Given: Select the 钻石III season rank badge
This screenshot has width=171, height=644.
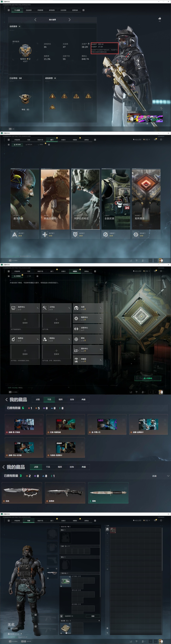Looking at the screenshot, I should (25, 50).
